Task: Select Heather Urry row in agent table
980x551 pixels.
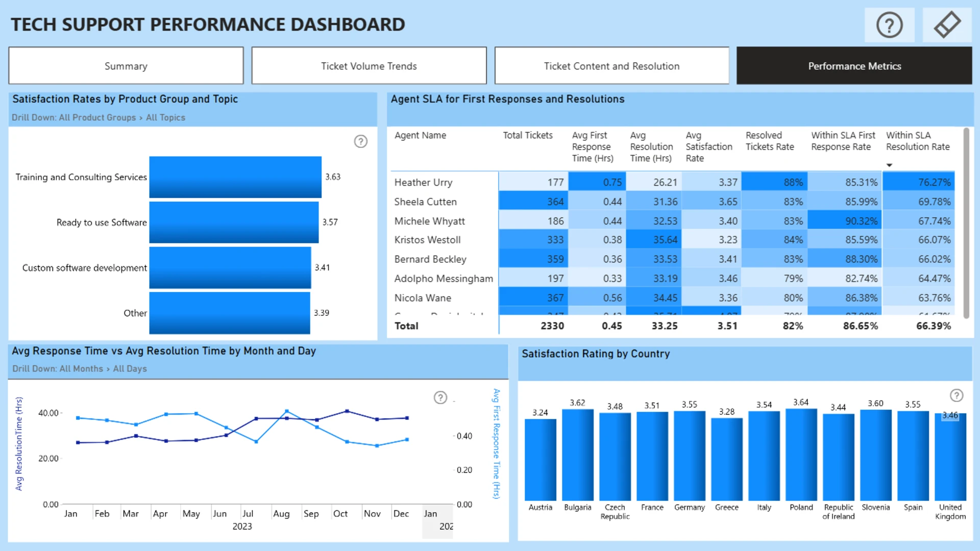Action: tap(423, 182)
